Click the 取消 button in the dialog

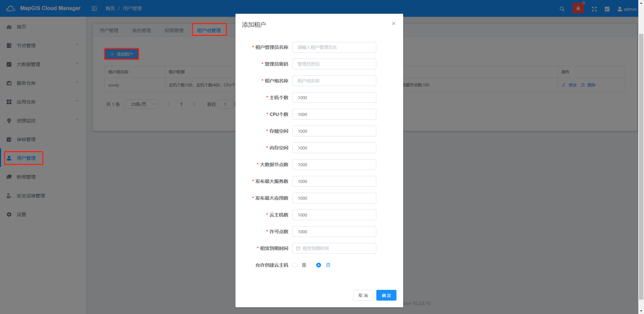pos(363,295)
